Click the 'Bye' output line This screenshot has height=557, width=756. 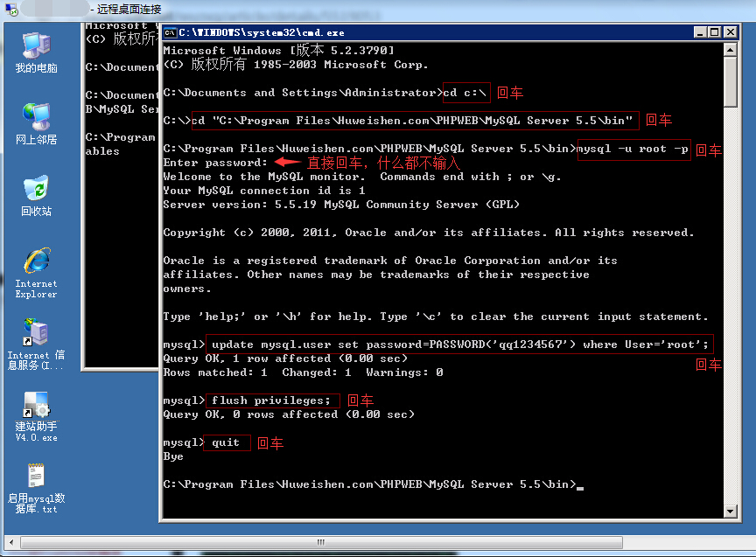[173, 456]
